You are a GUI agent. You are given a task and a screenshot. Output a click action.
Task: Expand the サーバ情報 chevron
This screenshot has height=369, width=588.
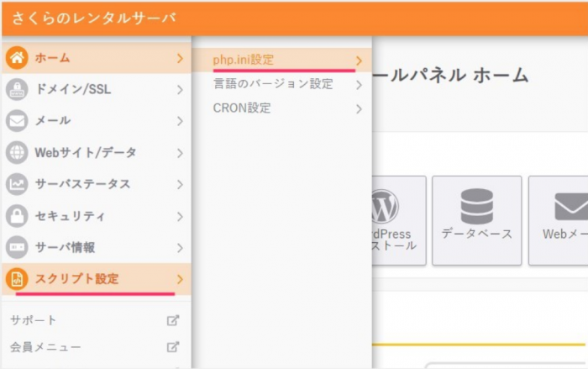click(180, 248)
